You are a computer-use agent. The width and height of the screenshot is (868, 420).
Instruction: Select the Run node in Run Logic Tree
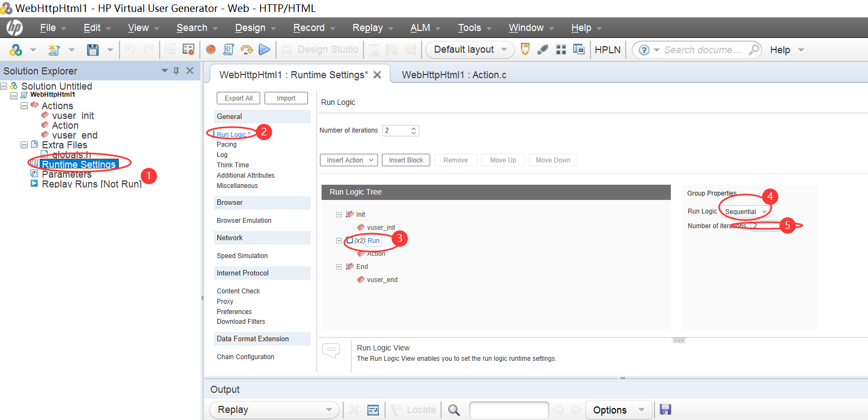tap(373, 241)
